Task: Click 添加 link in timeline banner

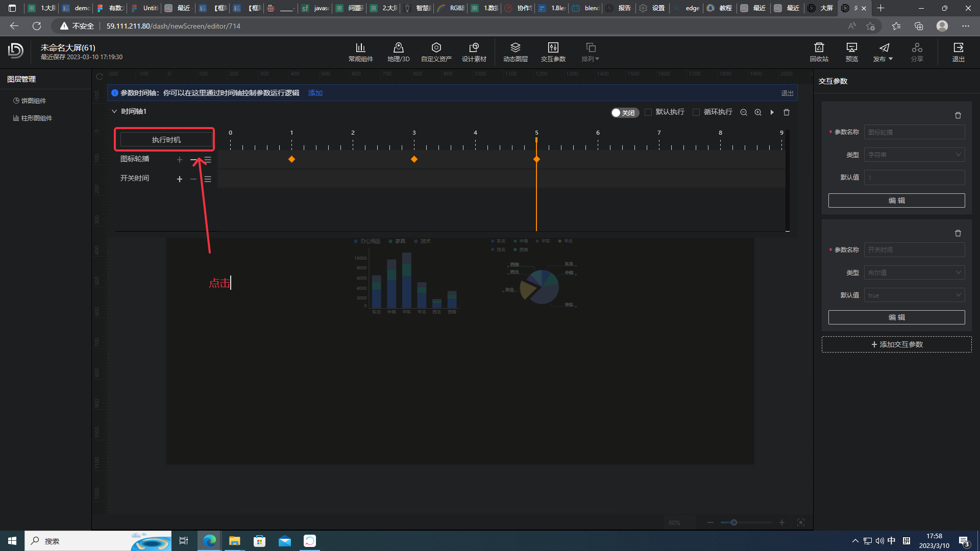Action: (x=315, y=93)
